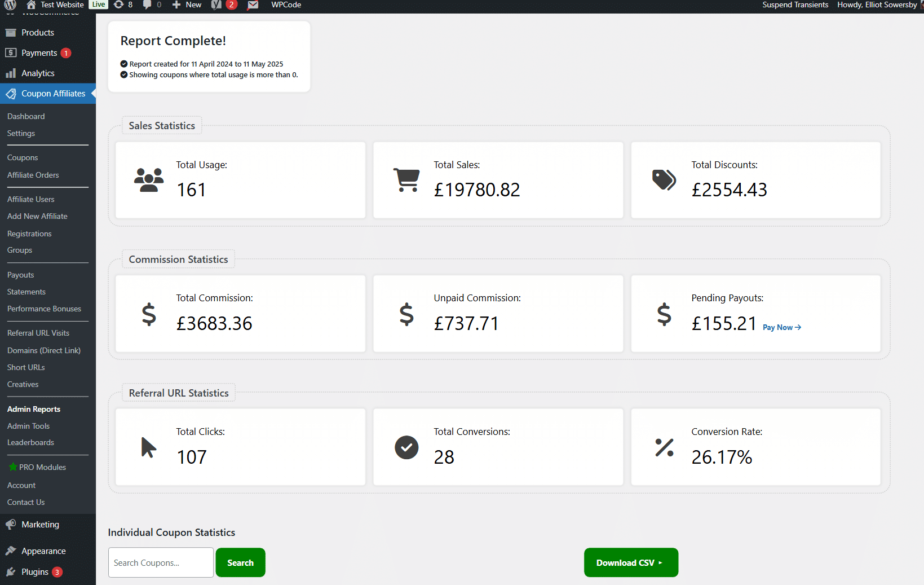Image resolution: width=924 pixels, height=585 pixels.
Task: Open the Download CSV dropdown button
Action: (631, 562)
